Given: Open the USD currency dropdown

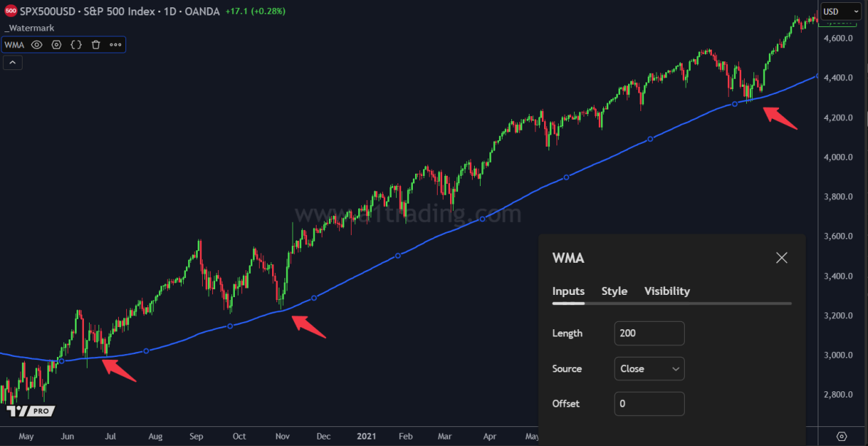Looking at the screenshot, I should (x=840, y=11).
